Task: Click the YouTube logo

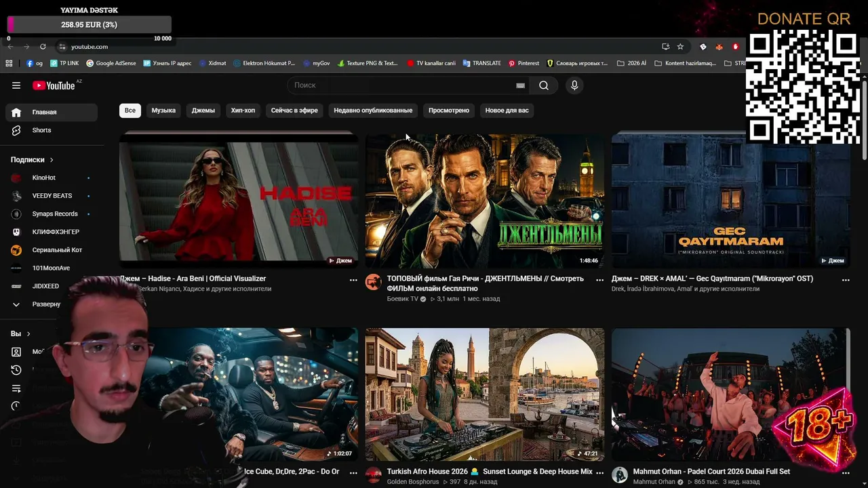Action: point(54,85)
